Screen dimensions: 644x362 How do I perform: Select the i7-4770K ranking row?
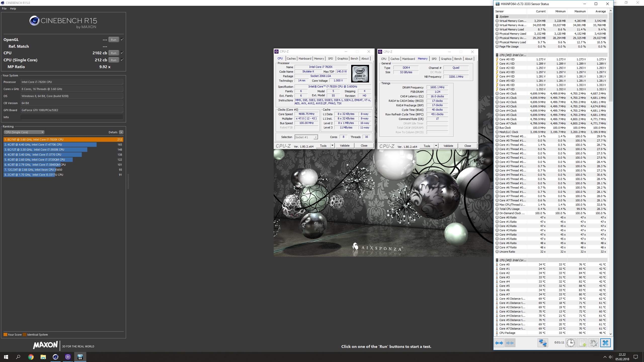pyautogui.click(x=63, y=145)
